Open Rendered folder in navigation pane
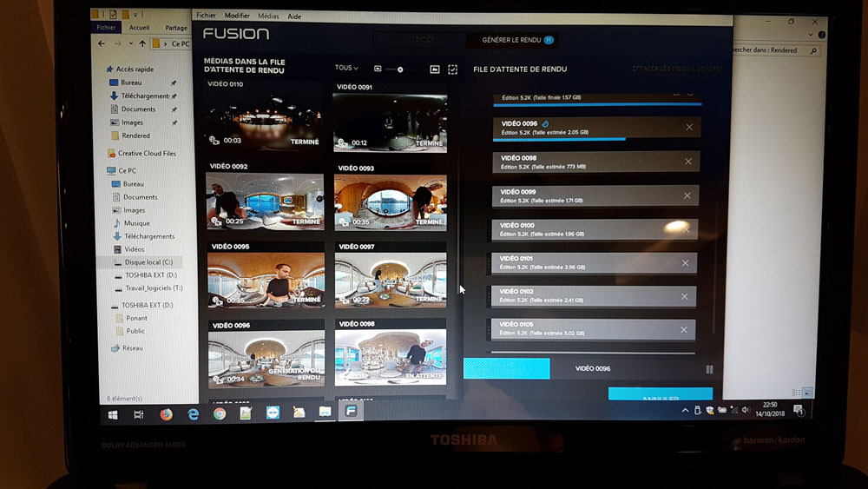The width and height of the screenshot is (868, 489). pos(131,135)
